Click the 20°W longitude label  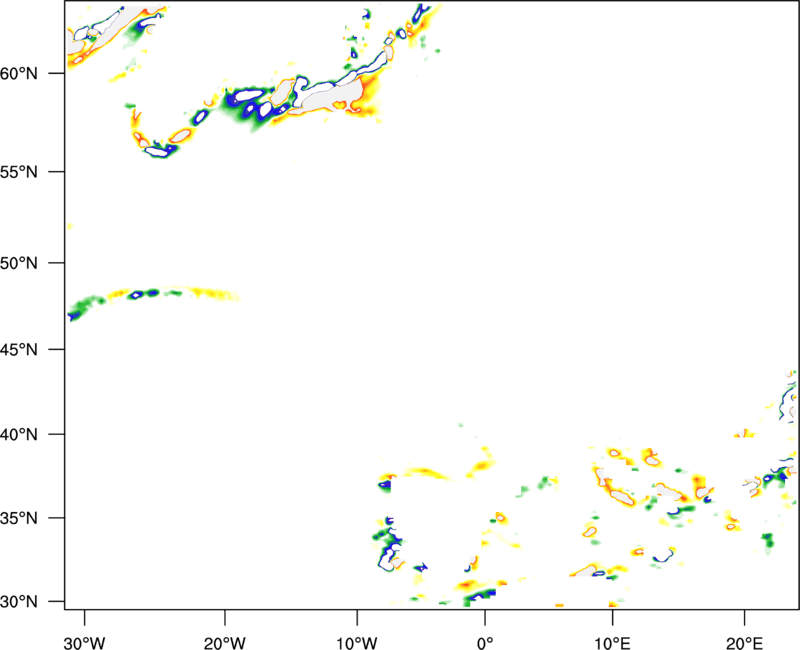(x=225, y=643)
